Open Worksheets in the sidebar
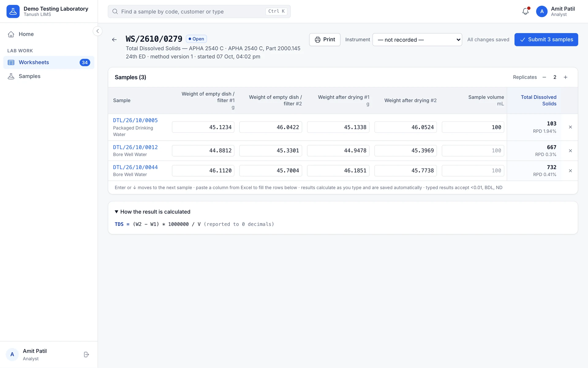Viewport: 588px width, 368px height. pos(49,63)
